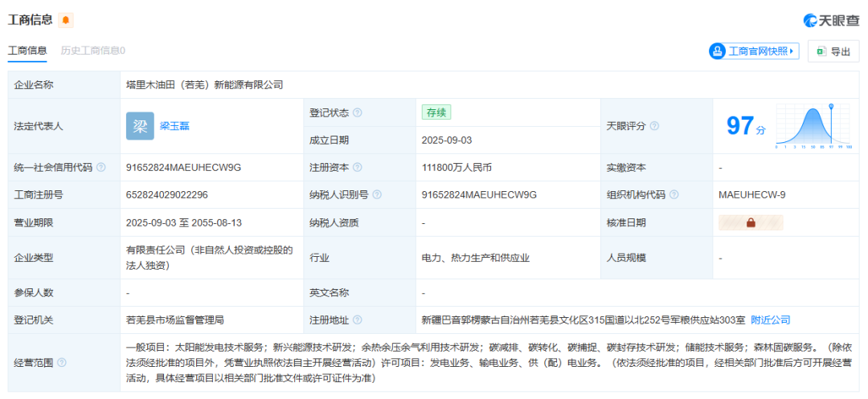Click help icon beside 注册地址
The height and width of the screenshot is (399, 868).
pyautogui.click(x=358, y=320)
